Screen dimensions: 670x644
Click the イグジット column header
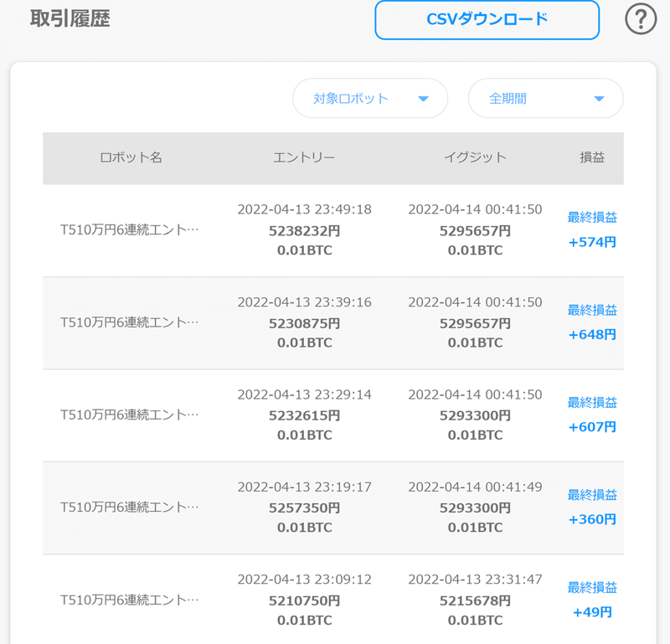pyautogui.click(x=475, y=157)
